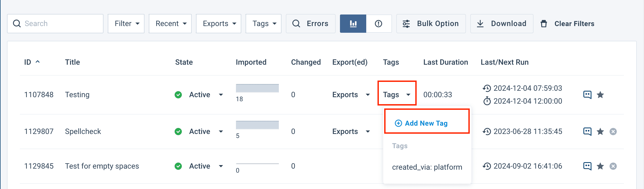Viewport: 644px width, 189px height.
Task: Open Bulk Option settings
Action: coord(431,24)
